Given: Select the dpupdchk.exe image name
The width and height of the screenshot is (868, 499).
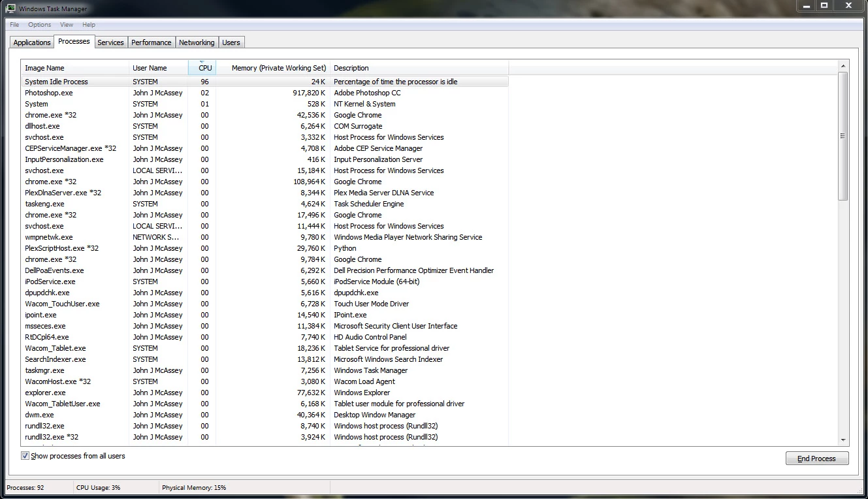Looking at the screenshot, I should pos(47,293).
